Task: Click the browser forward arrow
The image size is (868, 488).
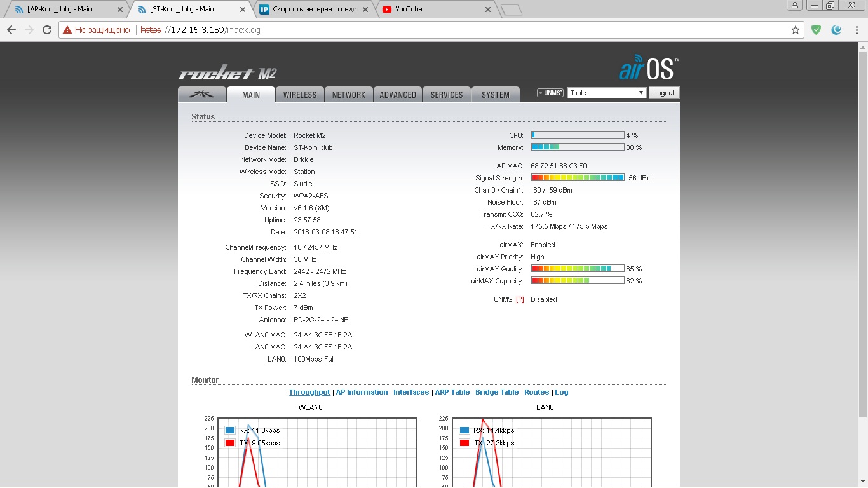Action: (x=29, y=30)
